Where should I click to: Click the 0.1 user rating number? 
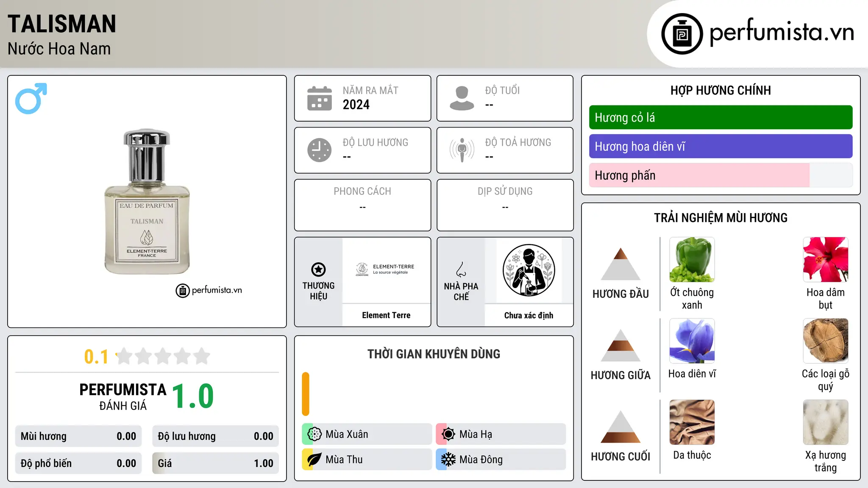click(x=97, y=357)
